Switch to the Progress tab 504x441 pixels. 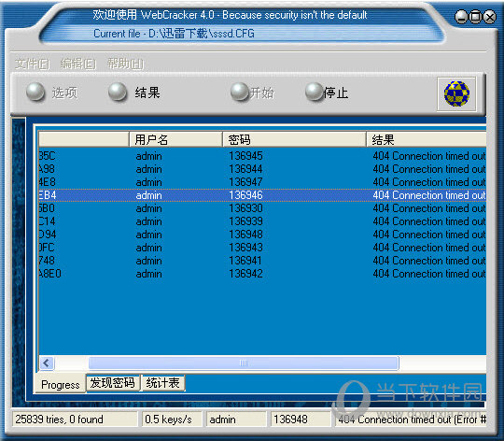tap(61, 384)
